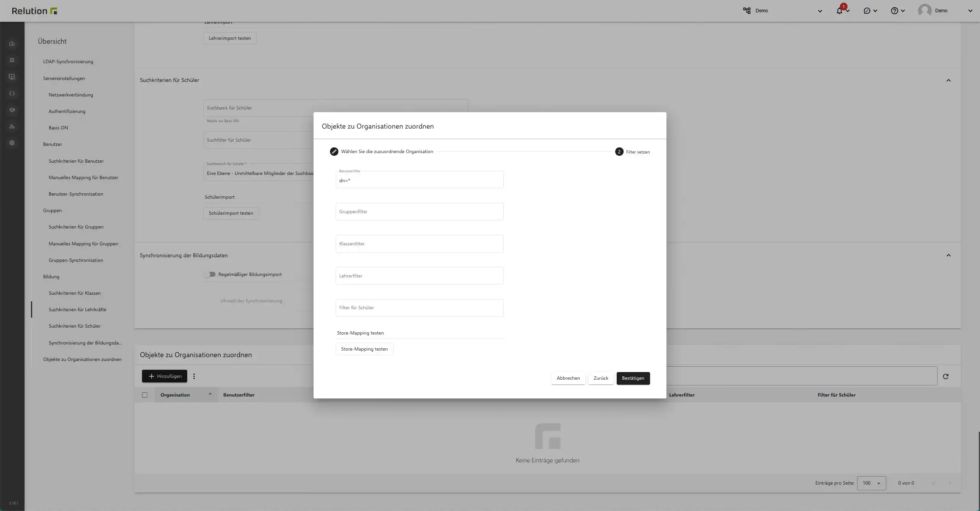Screen dimensions: 980x511
Task: Select Benutzer-Synchronisation entry
Action: tap(76, 194)
